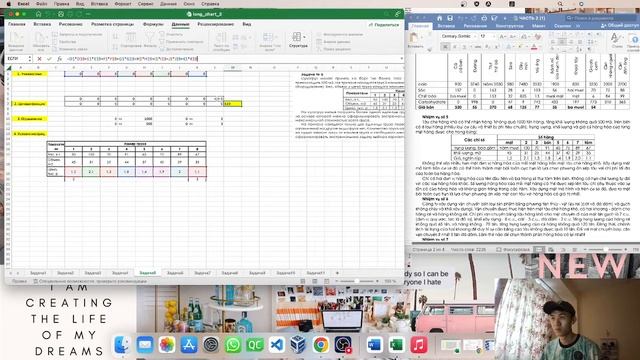
Task: Confirm formula with the checkmark icon
Action: point(49,59)
